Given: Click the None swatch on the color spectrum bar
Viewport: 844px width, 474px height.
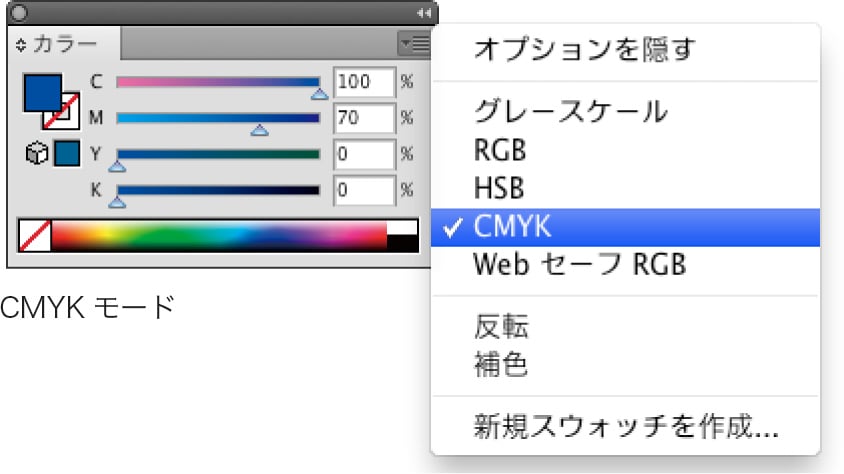Looking at the screenshot, I should tap(34, 236).
